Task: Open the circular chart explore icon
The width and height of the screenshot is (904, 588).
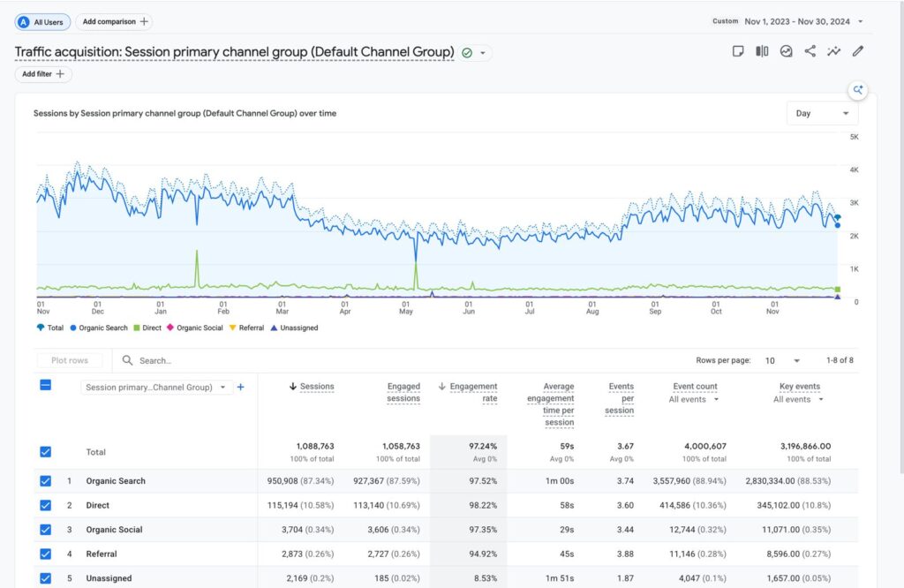Action: pyautogui.click(x=786, y=51)
